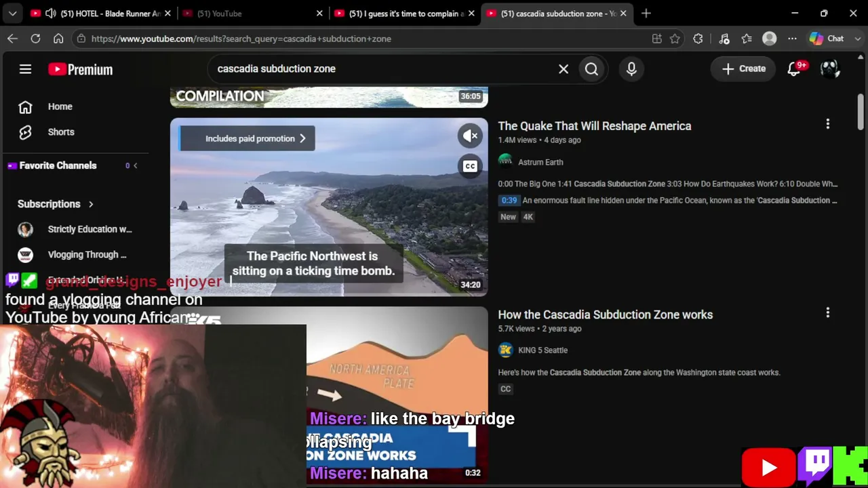Go back with the browser back arrow
The image size is (868, 488).
point(12,39)
